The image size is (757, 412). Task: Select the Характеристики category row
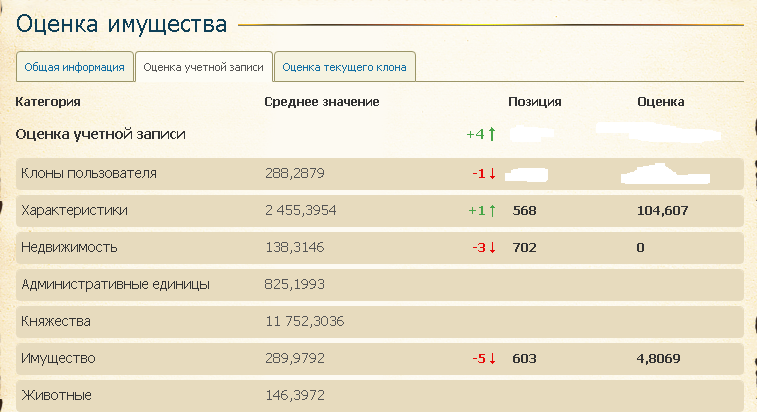pos(379,211)
